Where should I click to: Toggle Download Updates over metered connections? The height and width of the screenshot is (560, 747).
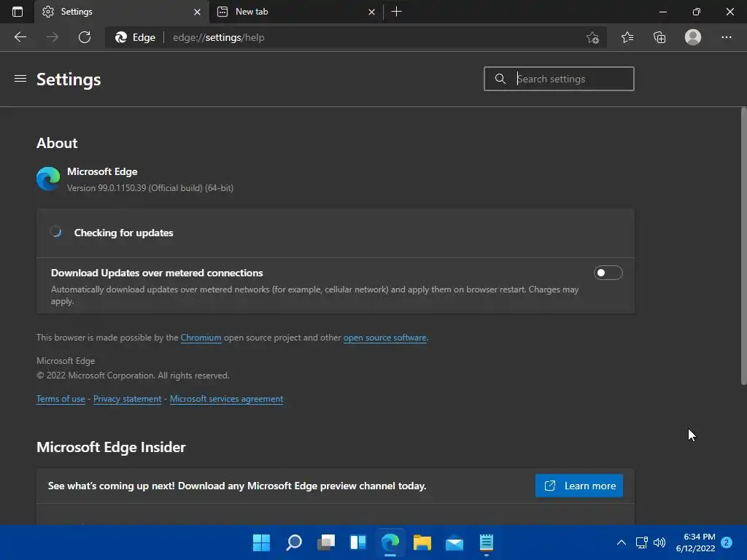point(608,273)
